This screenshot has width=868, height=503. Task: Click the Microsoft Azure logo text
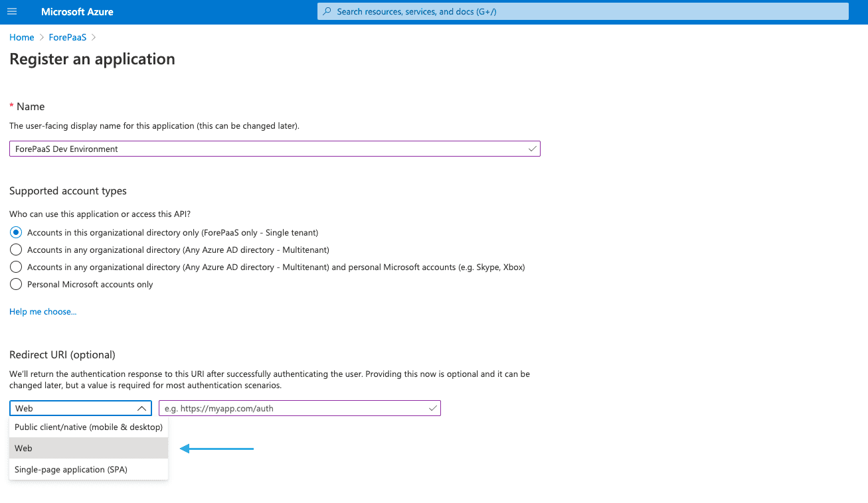(77, 12)
